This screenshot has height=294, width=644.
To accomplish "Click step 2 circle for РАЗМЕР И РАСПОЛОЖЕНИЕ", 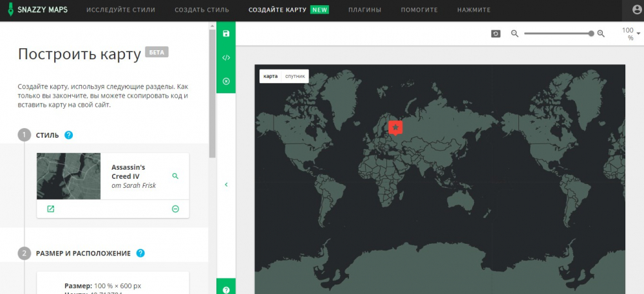I will pos(24,253).
